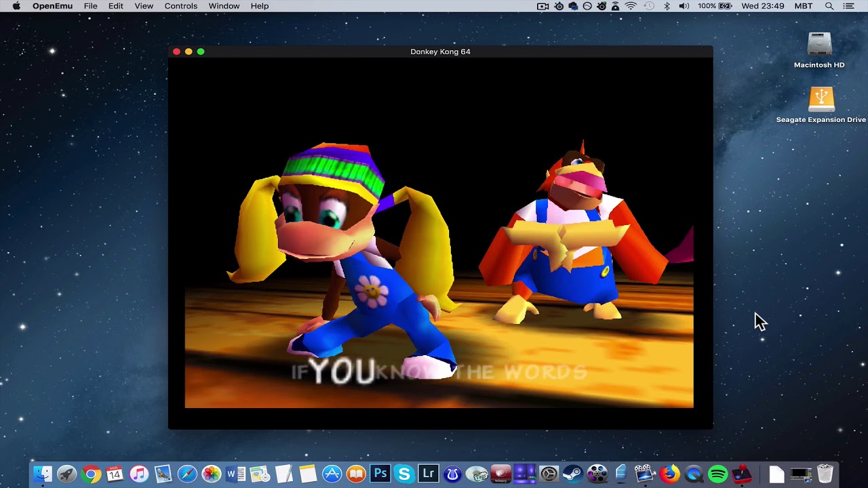Open Firefox from the Dock

pyautogui.click(x=669, y=474)
